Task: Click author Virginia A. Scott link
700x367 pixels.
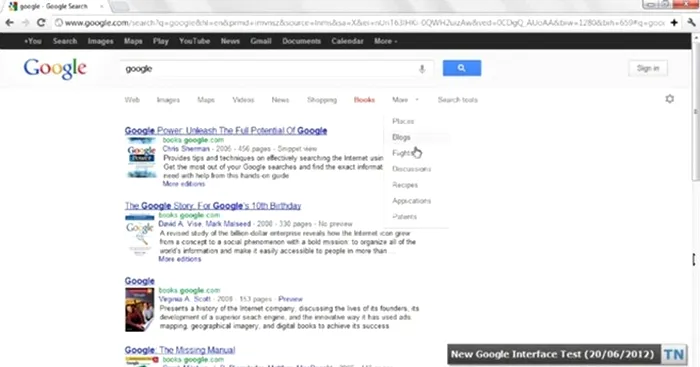Action: pyautogui.click(x=184, y=299)
